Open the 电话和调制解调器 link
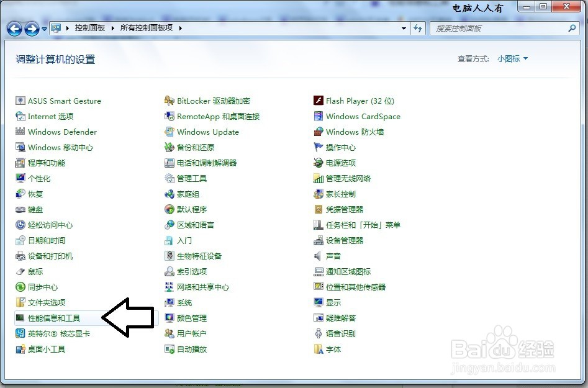This screenshot has width=588, height=388. coord(207,163)
